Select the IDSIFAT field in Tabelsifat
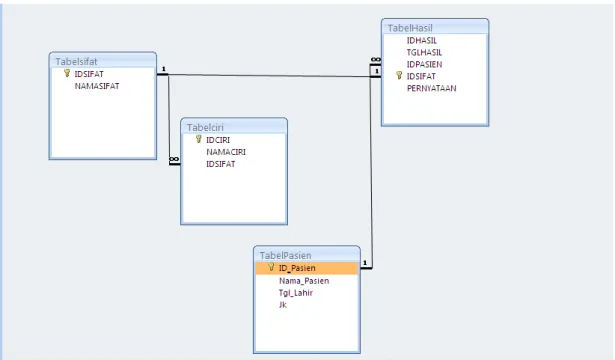The width and height of the screenshot is (615, 360). pyautogui.click(x=89, y=74)
